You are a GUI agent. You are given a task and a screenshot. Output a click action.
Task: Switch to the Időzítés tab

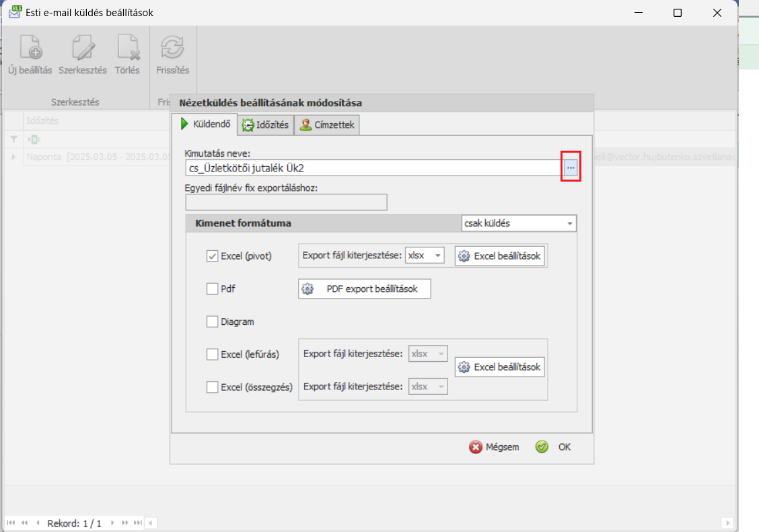point(266,125)
